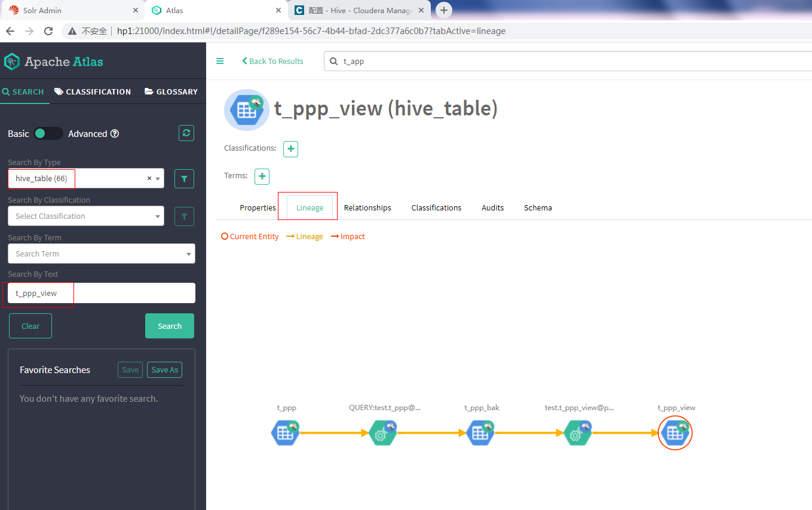Click the top search box with t_app
This screenshot has width=812, height=510.
[568, 61]
